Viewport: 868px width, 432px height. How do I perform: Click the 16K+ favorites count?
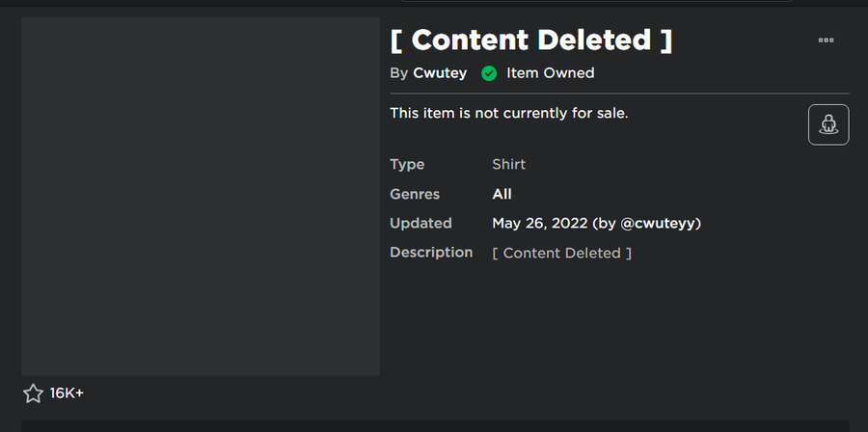[67, 393]
